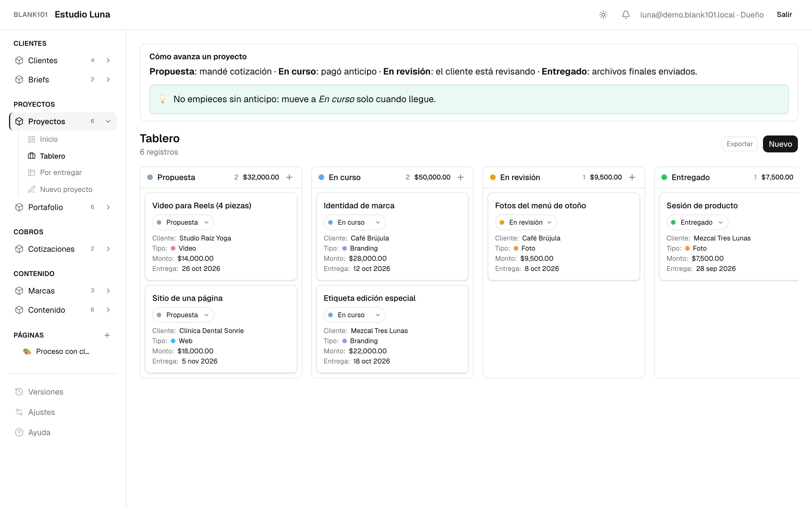Image resolution: width=812 pixels, height=508 pixels.
Task: Create a record with Nuevo button
Action: tap(780, 144)
